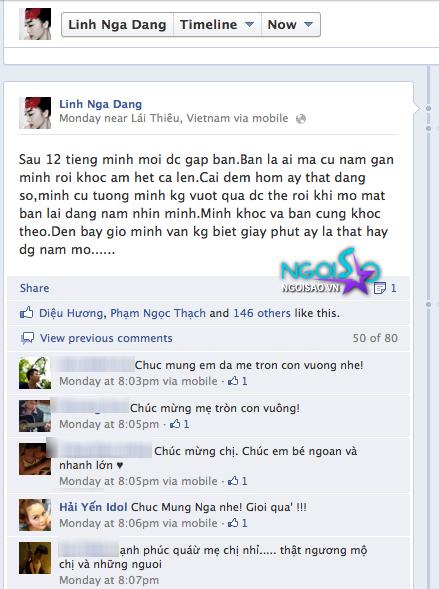
Task: Click Hải Yến Idol commenter avatar
Action: 35,515
